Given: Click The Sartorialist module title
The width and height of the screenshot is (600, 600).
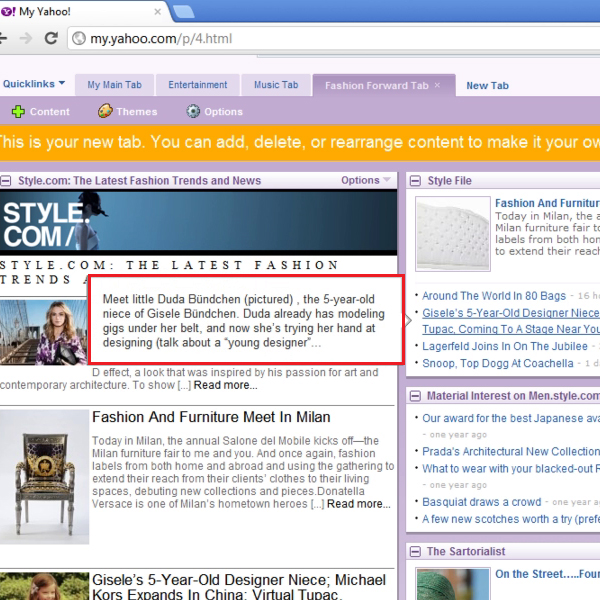Looking at the screenshot, I should 466,551.
